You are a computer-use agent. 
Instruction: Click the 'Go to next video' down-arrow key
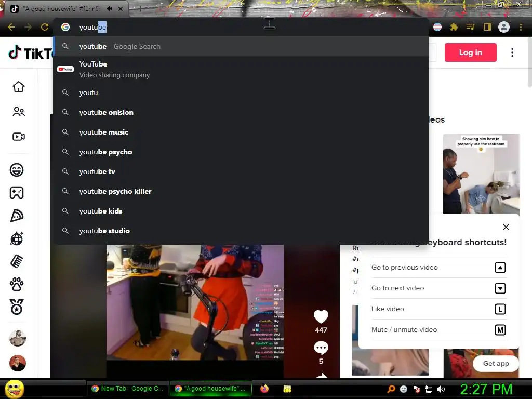click(500, 288)
